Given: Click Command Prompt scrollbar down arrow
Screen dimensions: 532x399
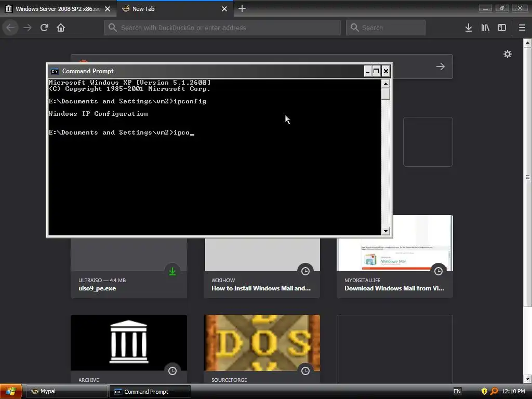Looking at the screenshot, I should click(x=385, y=231).
